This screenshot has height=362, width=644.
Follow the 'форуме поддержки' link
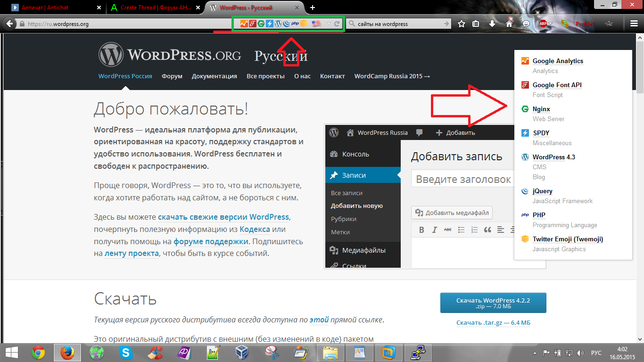click(211, 241)
